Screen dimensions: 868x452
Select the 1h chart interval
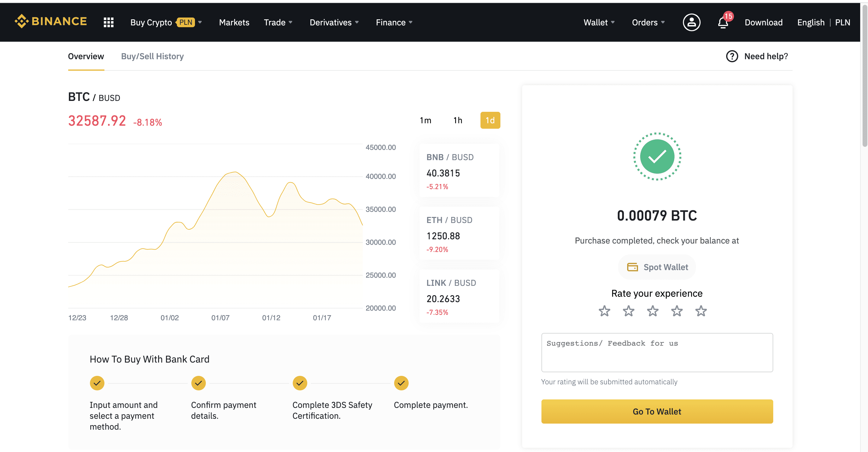click(458, 120)
